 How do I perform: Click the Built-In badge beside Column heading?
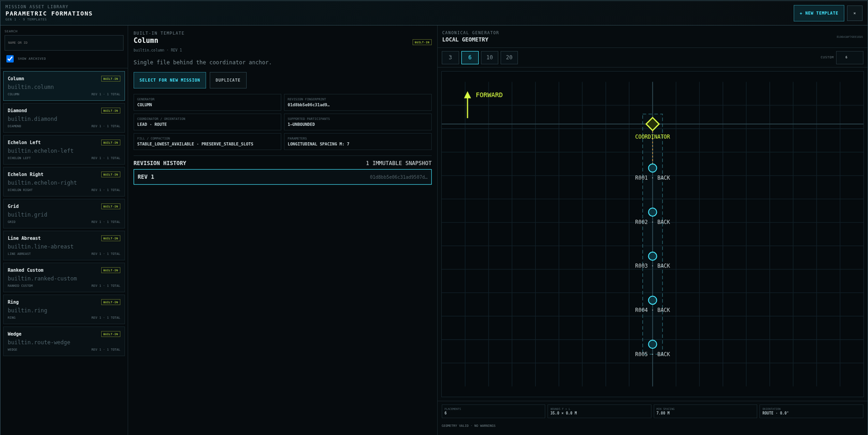point(422,42)
